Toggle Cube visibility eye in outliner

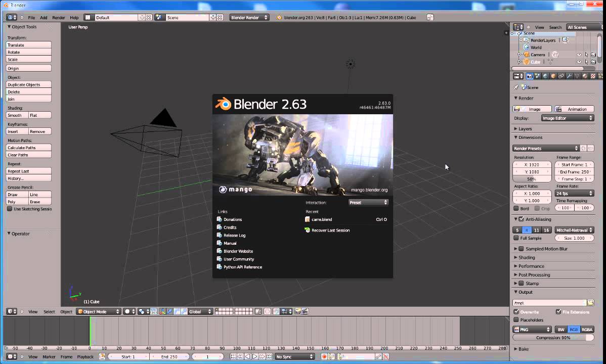coord(579,62)
